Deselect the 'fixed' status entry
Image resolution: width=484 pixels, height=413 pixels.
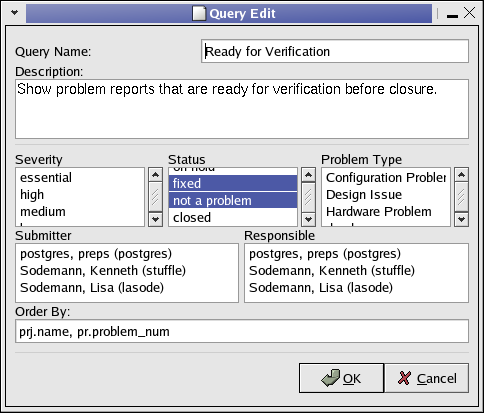tap(233, 183)
